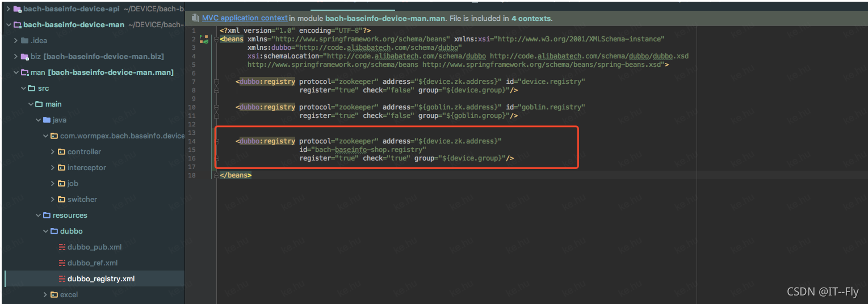Click the dubbo_ref.xml file icon
Screen dimensions: 868x304
(62, 263)
